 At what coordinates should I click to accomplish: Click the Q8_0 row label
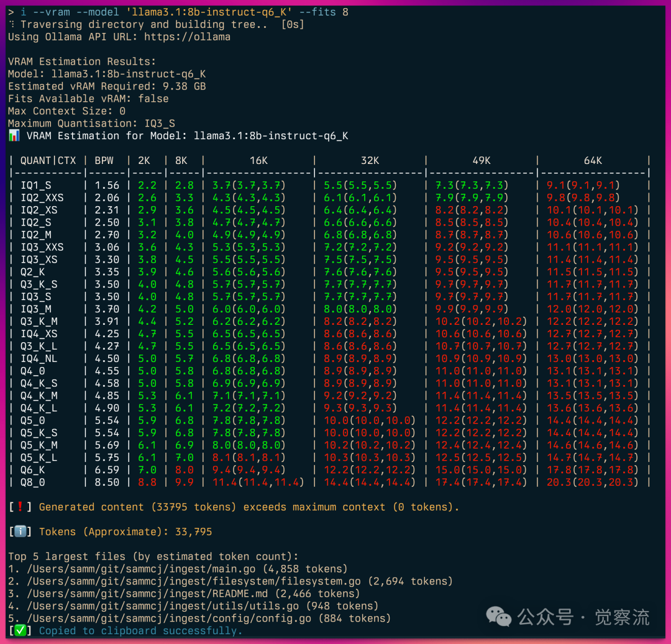coord(32,483)
